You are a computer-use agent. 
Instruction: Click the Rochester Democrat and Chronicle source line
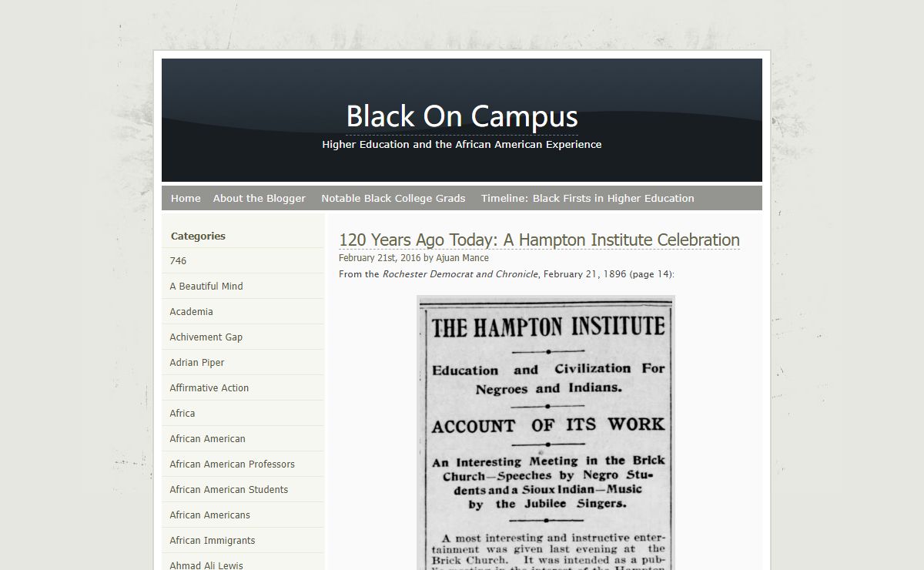(507, 274)
